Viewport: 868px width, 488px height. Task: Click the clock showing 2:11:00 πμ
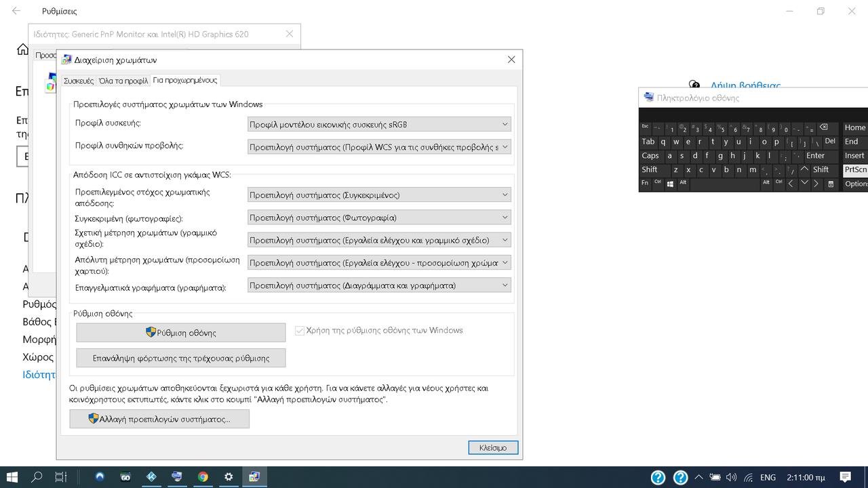pos(806,477)
